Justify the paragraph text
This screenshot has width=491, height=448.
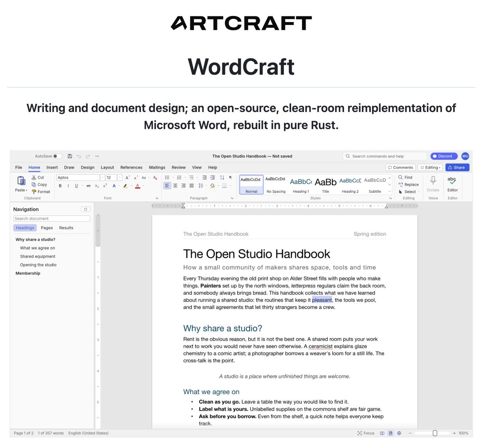click(191, 186)
